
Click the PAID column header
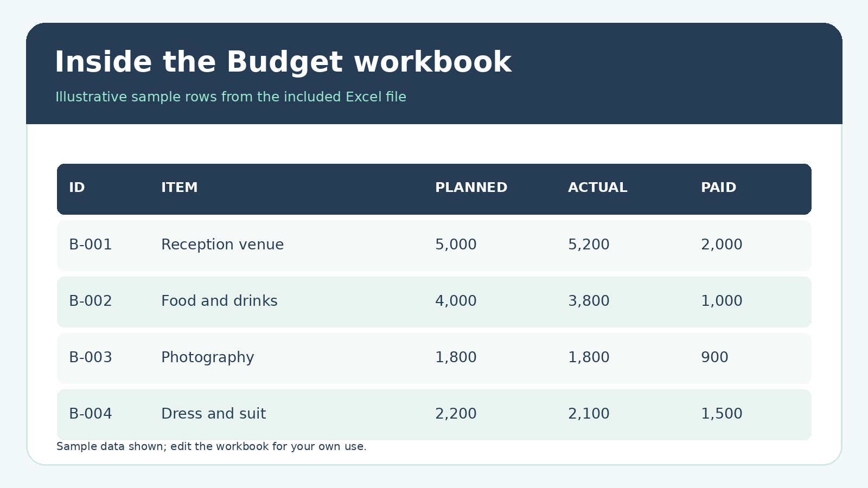coord(719,188)
